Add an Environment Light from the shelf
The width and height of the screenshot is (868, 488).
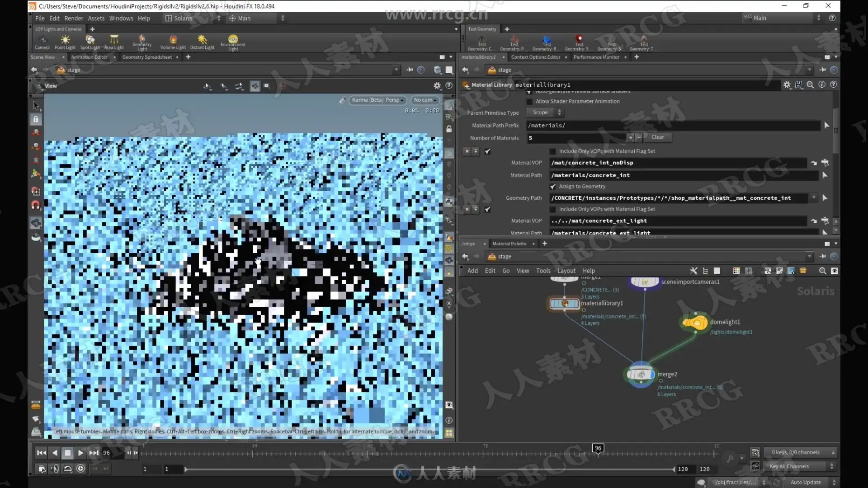click(x=233, y=42)
